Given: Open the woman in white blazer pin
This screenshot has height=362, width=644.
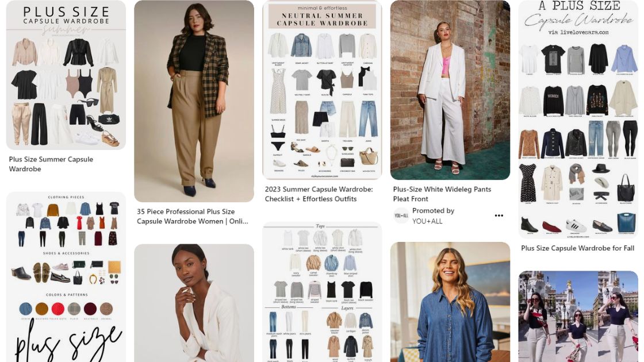Looking at the screenshot, I should [x=194, y=303].
